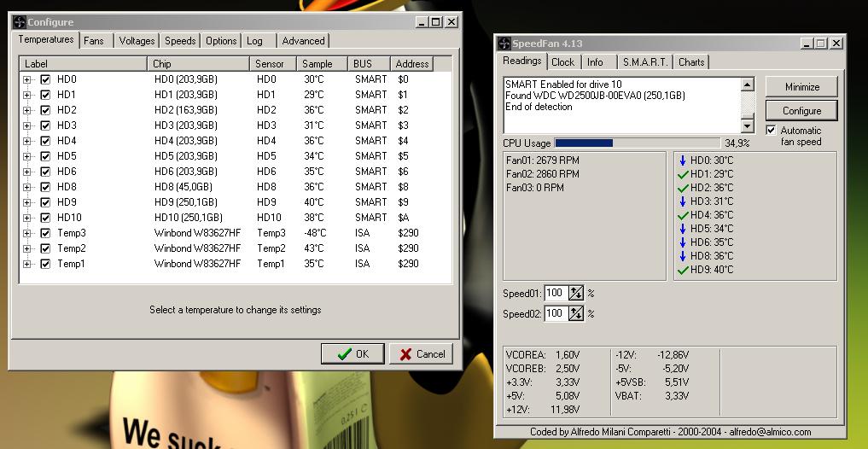Switch to the Options tab

221,41
